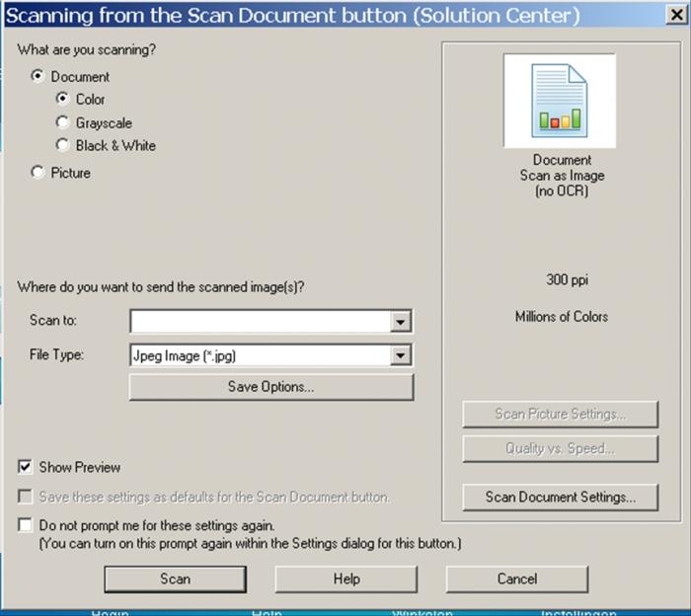Open Save Options

[x=271, y=387]
